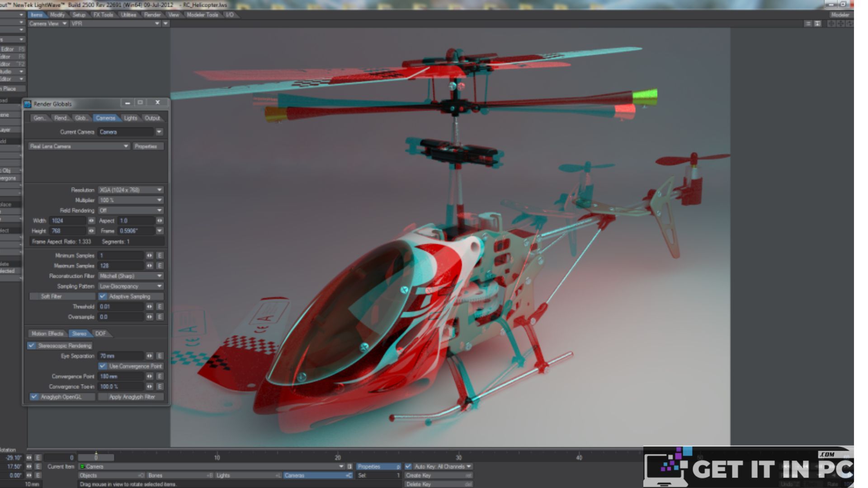Click the Eye Separation input field
Screen dimensions: 868x488
(121, 356)
